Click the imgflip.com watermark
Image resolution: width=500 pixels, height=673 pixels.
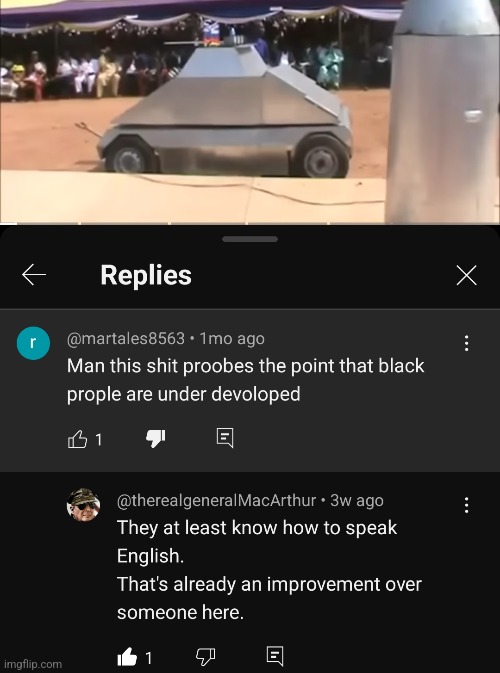33,664
